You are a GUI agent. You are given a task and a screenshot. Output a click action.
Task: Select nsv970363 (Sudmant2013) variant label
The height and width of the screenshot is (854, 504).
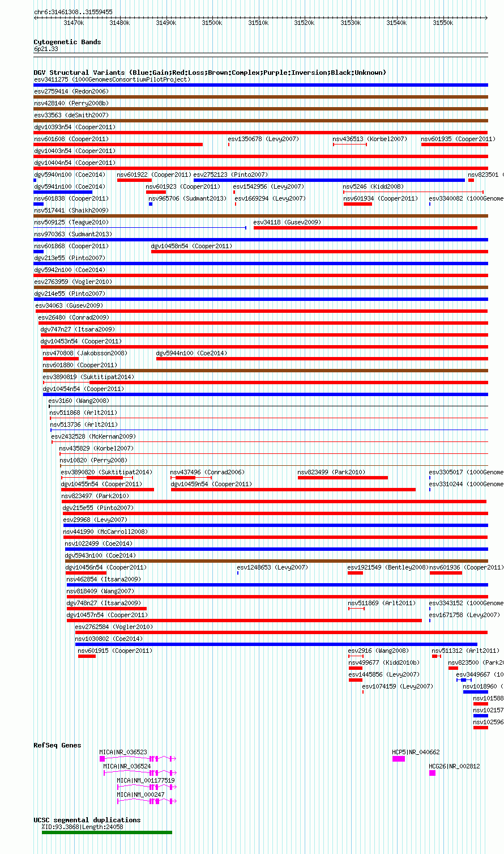pos(73,234)
